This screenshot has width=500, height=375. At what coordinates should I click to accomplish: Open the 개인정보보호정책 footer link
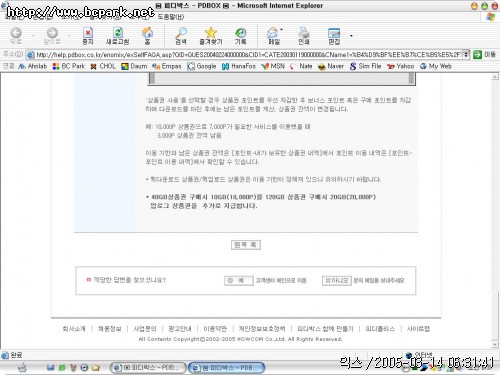tap(262, 329)
